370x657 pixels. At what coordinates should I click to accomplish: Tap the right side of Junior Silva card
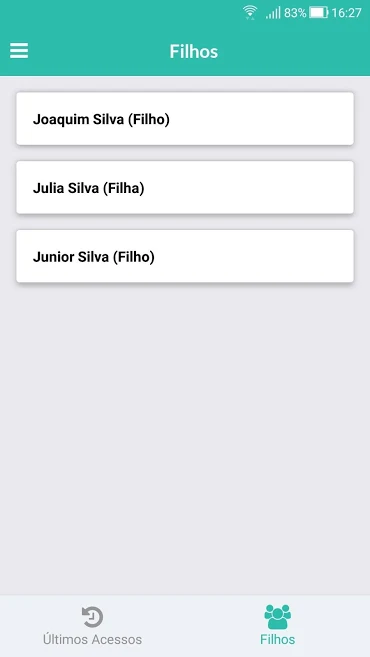click(x=293, y=256)
